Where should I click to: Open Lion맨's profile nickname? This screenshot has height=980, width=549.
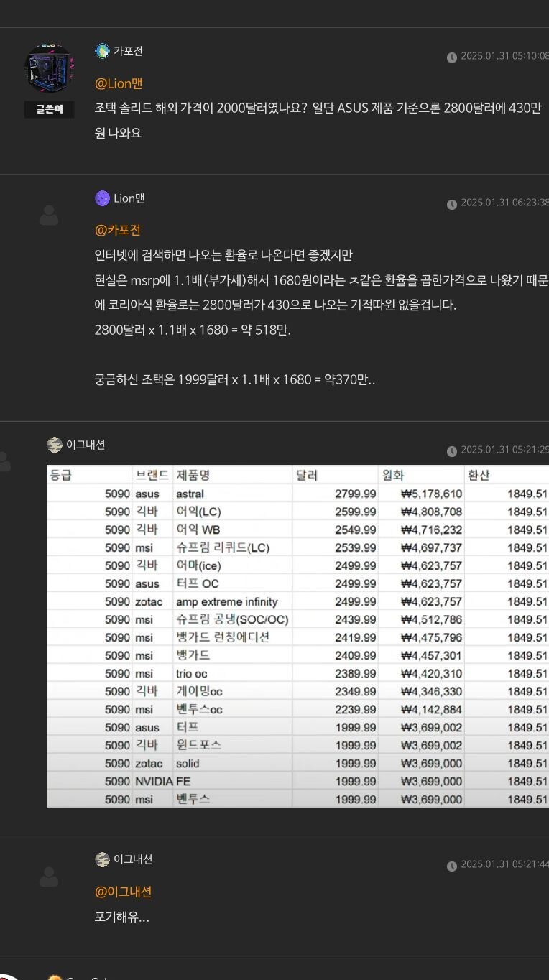pyautogui.click(x=129, y=198)
